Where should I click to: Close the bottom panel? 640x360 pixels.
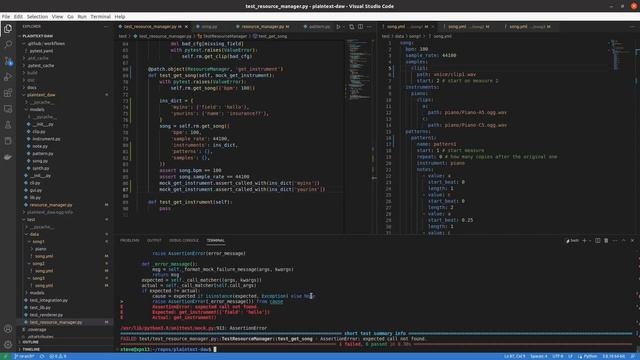632,240
